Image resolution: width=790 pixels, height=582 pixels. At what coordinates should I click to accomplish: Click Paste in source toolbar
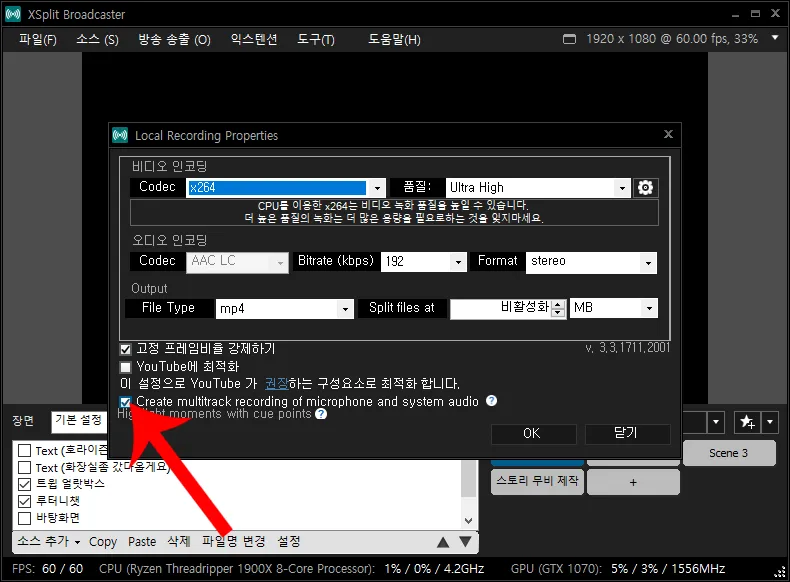(x=142, y=542)
